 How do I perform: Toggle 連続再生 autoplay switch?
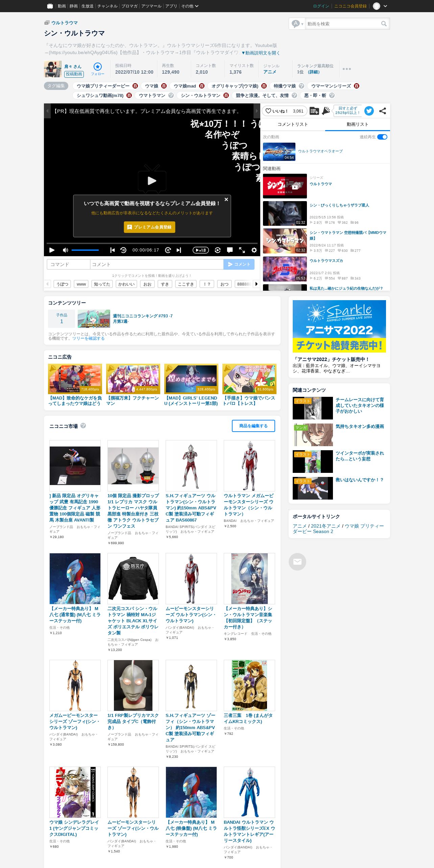[382, 137]
